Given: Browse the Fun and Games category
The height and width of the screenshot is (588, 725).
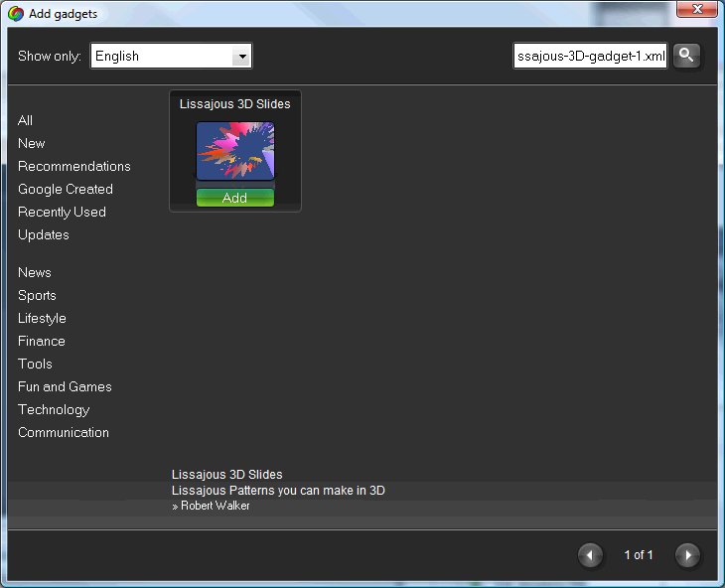Looking at the screenshot, I should [x=65, y=387].
